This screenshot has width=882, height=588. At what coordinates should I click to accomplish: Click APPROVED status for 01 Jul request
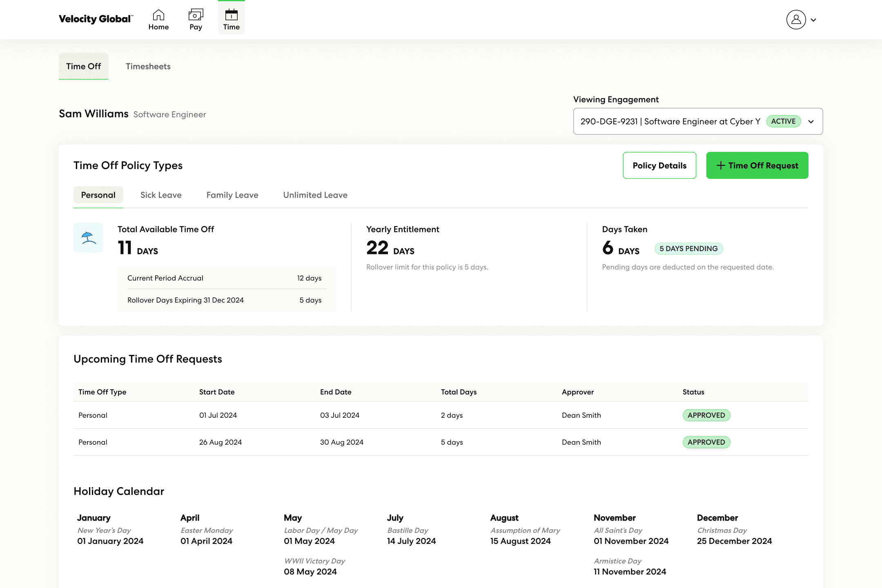point(706,415)
